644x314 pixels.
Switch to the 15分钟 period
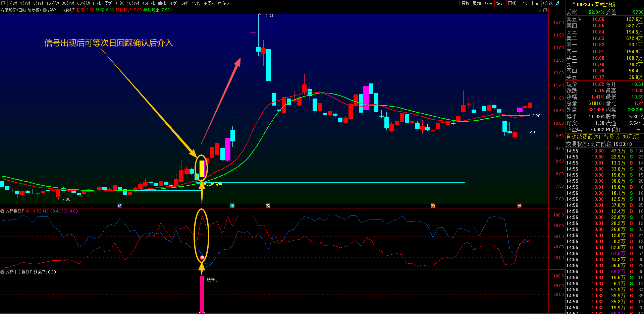[52, 3]
